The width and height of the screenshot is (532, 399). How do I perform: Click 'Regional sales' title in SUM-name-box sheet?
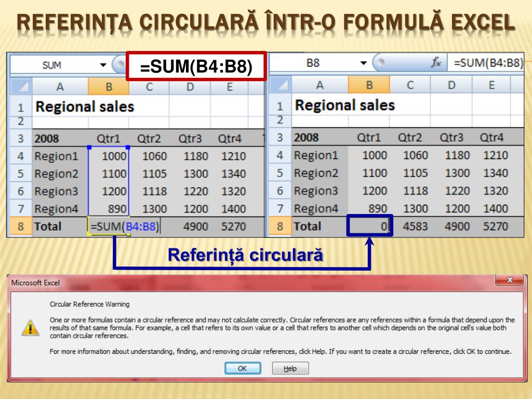(85, 107)
